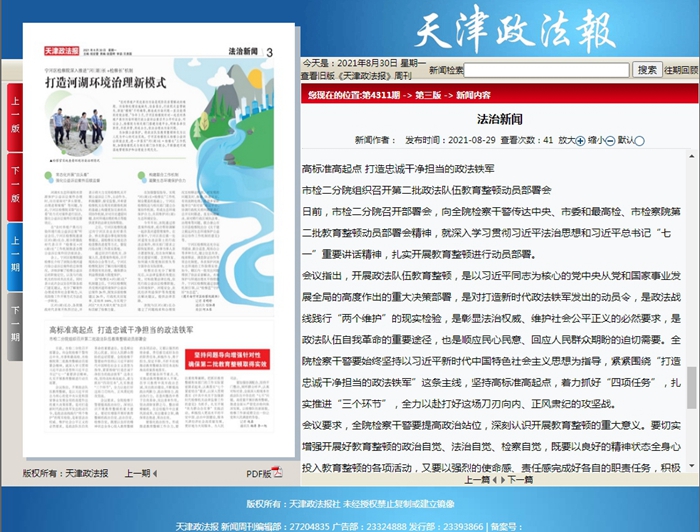Viewport: 700px width, 532px height.
Task: Click the 新闻作者 label
Action: (375, 140)
